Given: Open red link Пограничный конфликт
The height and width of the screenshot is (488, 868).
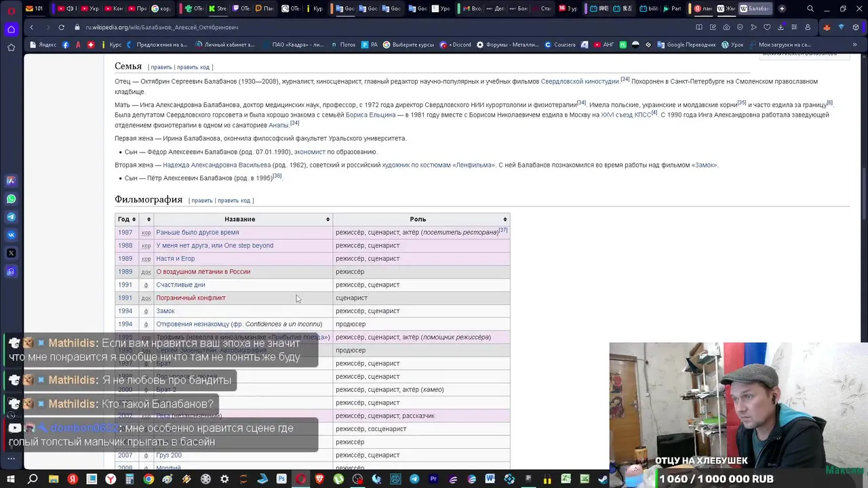Looking at the screenshot, I should pos(191,298).
